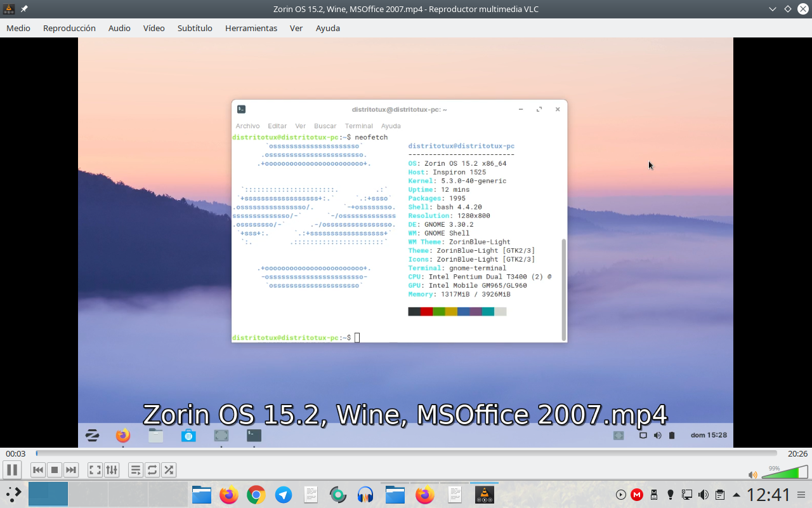The image size is (812, 508).
Task: Open the system tray volume control
Action: pos(704,495)
